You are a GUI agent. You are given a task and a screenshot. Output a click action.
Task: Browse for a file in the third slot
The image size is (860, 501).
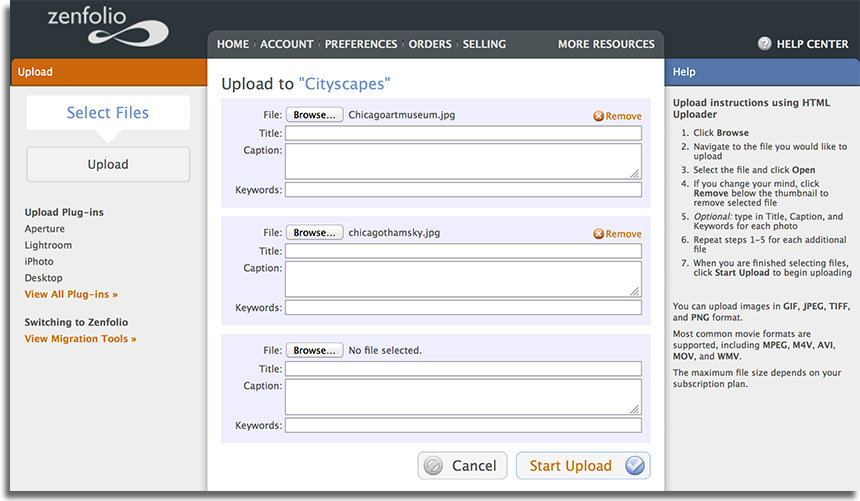coord(314,350)
